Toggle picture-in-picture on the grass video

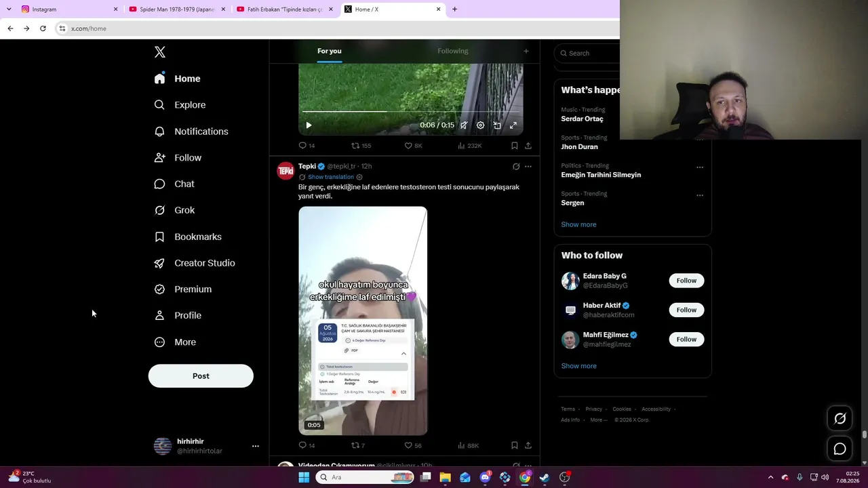click(497, 125)
